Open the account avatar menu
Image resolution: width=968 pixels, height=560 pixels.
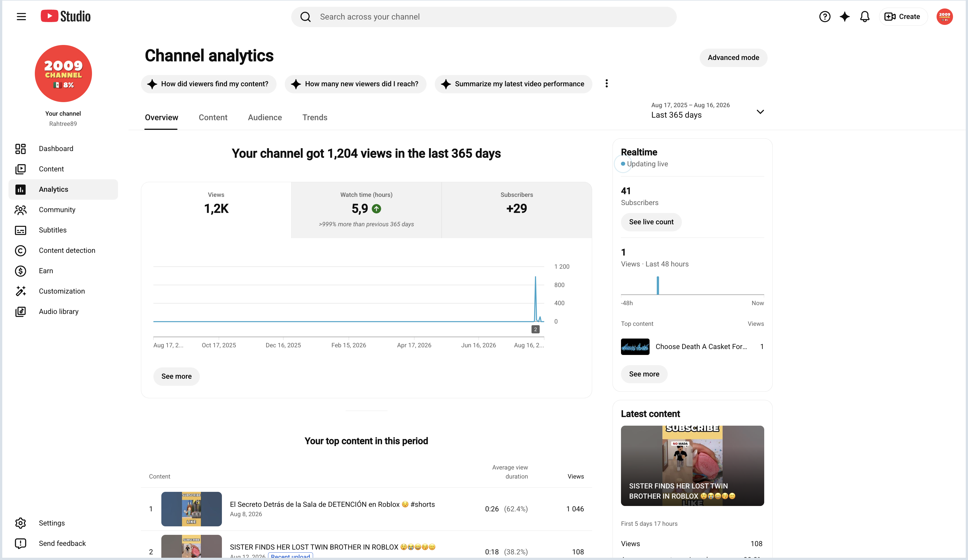coord(944,16)
